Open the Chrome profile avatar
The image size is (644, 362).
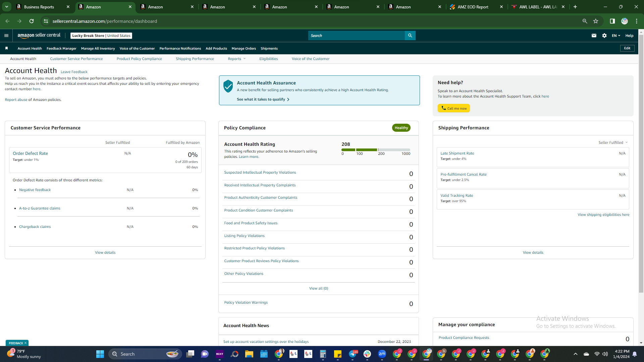(x=624, y=21)
